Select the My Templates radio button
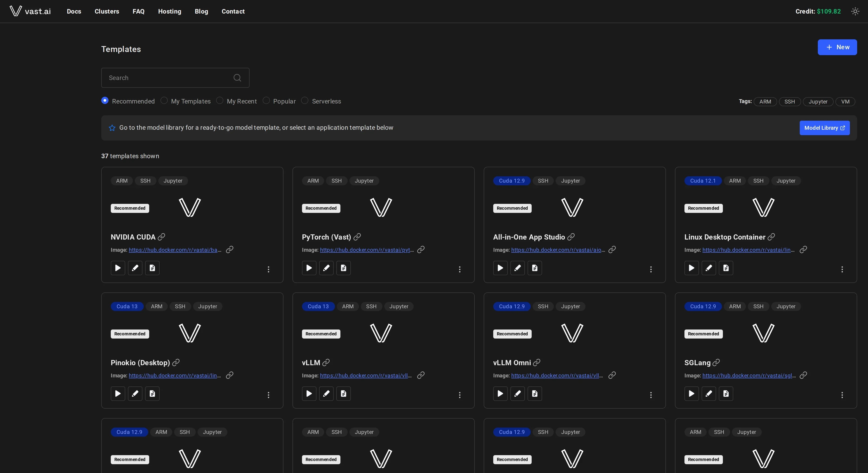 pos(164,100)
